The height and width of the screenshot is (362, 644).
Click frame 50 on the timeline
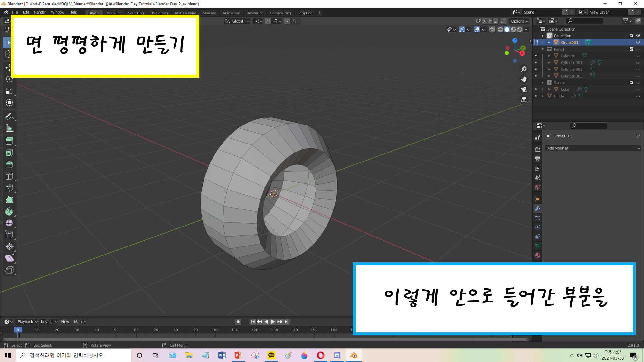(116, 330)
